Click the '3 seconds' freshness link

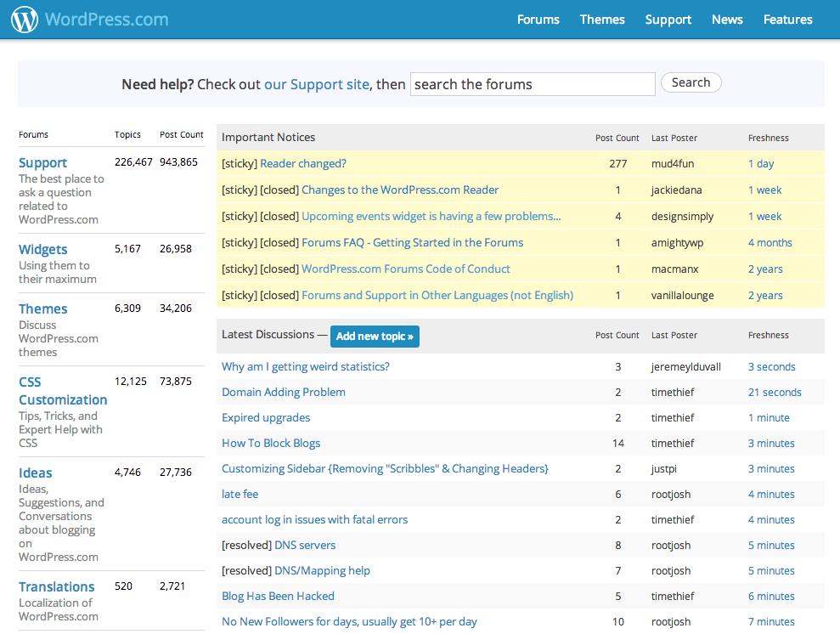click(x=771, y=366)
